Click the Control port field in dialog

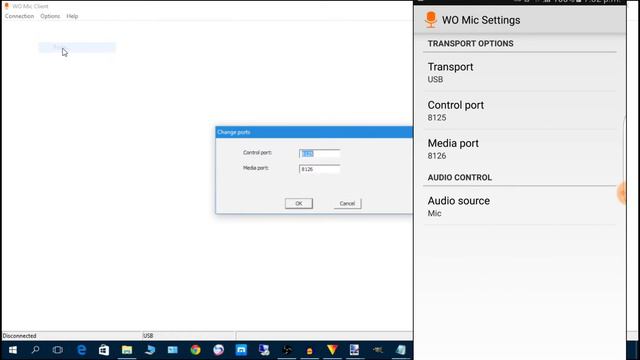click(x=319, y=153)
